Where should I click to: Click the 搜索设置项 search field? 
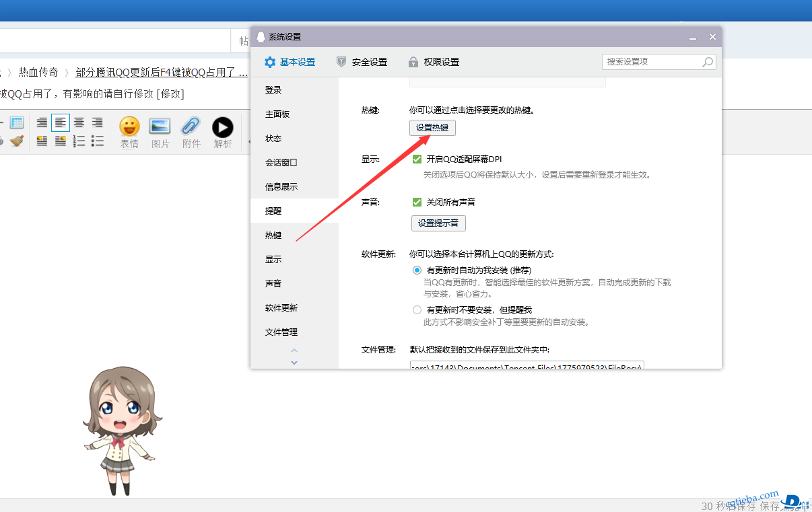(x=658, y=62)
